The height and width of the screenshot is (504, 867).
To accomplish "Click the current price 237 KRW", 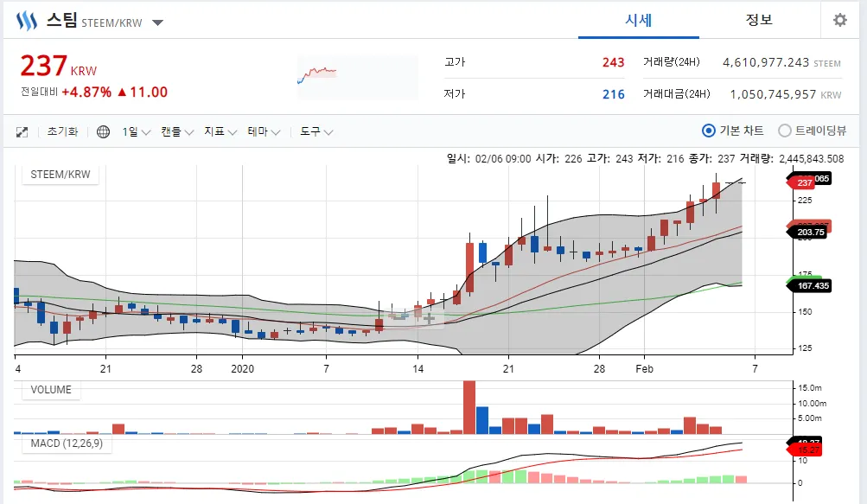I will coord(59,66).
